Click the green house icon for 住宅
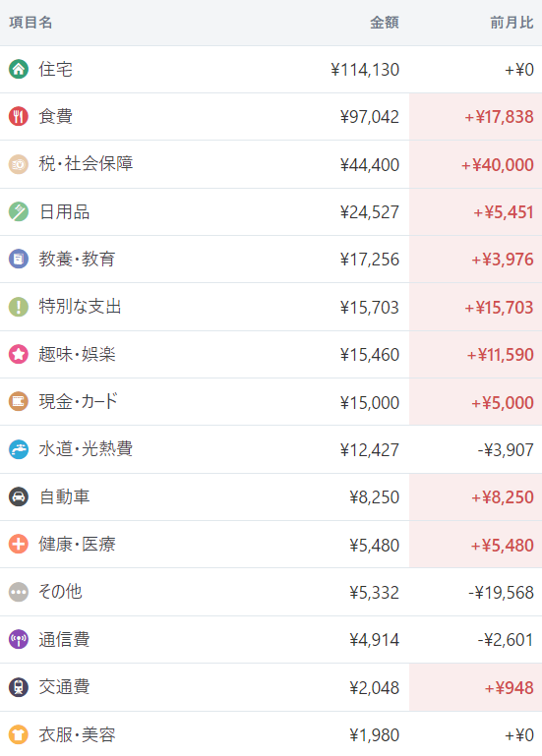The height and width of the screenshot is (756, 542). [19, 69]
